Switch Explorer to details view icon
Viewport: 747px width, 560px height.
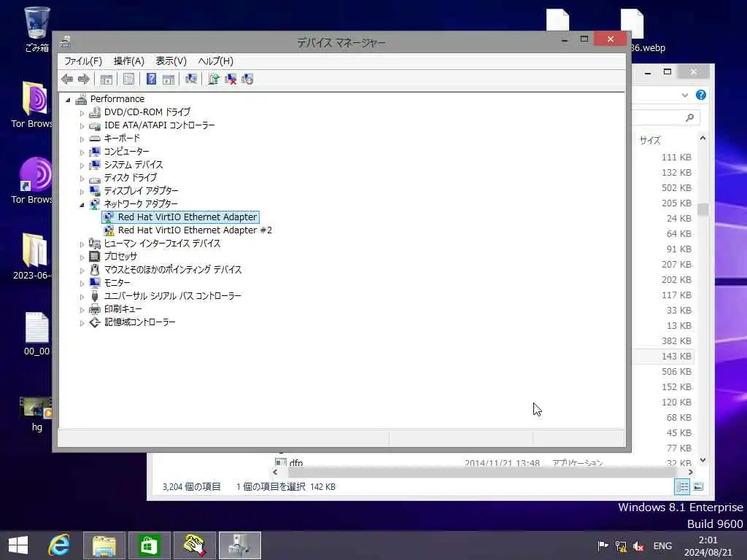(682, 486)
